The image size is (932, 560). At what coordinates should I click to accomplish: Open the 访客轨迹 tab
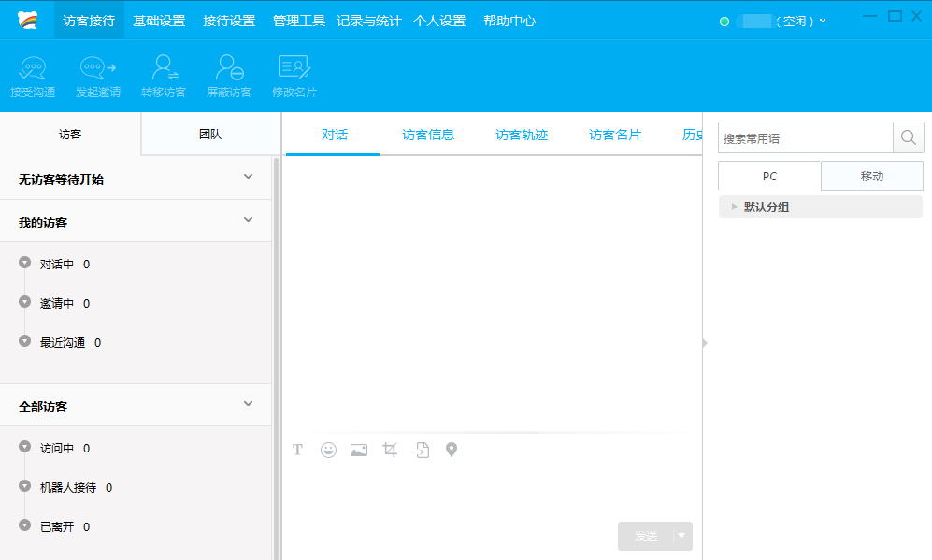pos(522,135)
